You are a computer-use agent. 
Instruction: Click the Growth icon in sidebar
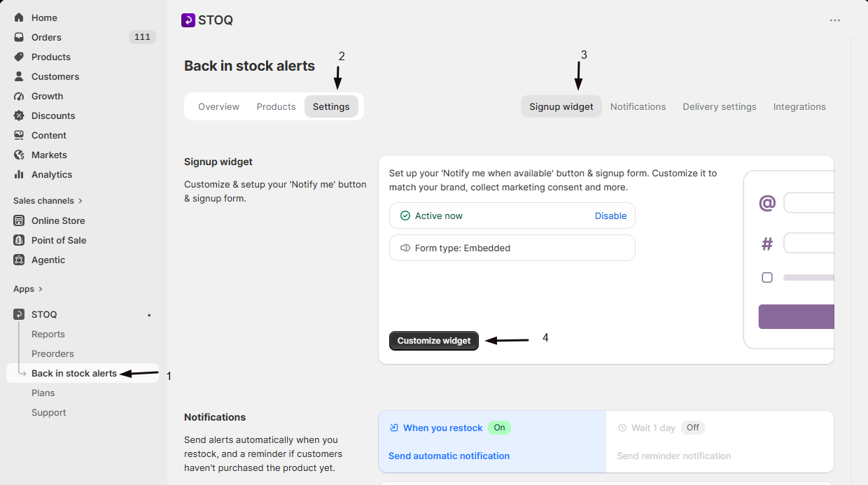tap(19, 96)
